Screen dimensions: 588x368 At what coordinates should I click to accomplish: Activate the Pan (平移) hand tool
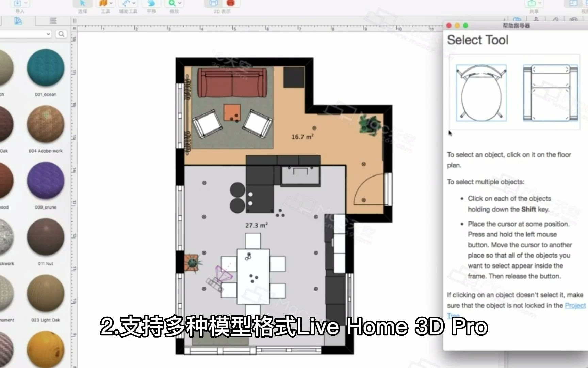coord(151,3)
